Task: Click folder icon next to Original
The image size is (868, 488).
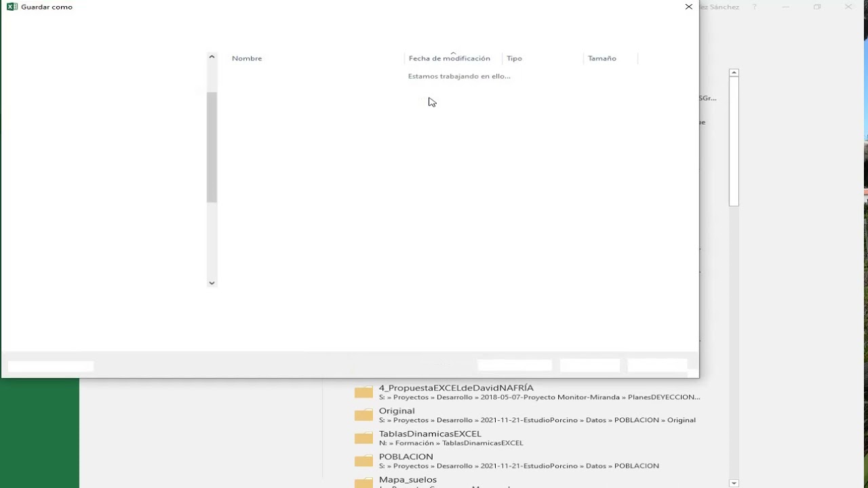Action: pos(364,415)
